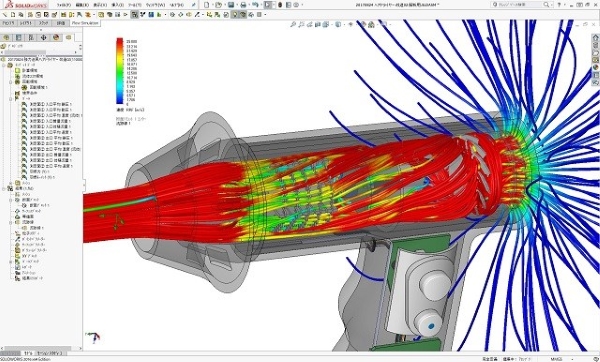This screenshot has width=600, height=362.
Task: Collapse the flow trajectories (流跡線) tree node
Action: tap(11, 222)
